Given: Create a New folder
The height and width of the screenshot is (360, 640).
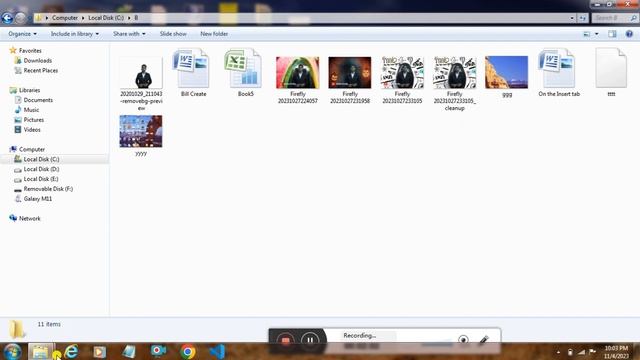Looking at the screenshot, I should 214,34.
